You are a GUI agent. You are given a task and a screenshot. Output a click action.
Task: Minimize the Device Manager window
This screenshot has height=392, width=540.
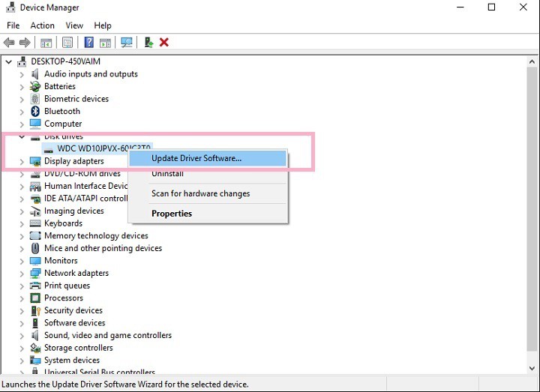(x=460, y=7)
